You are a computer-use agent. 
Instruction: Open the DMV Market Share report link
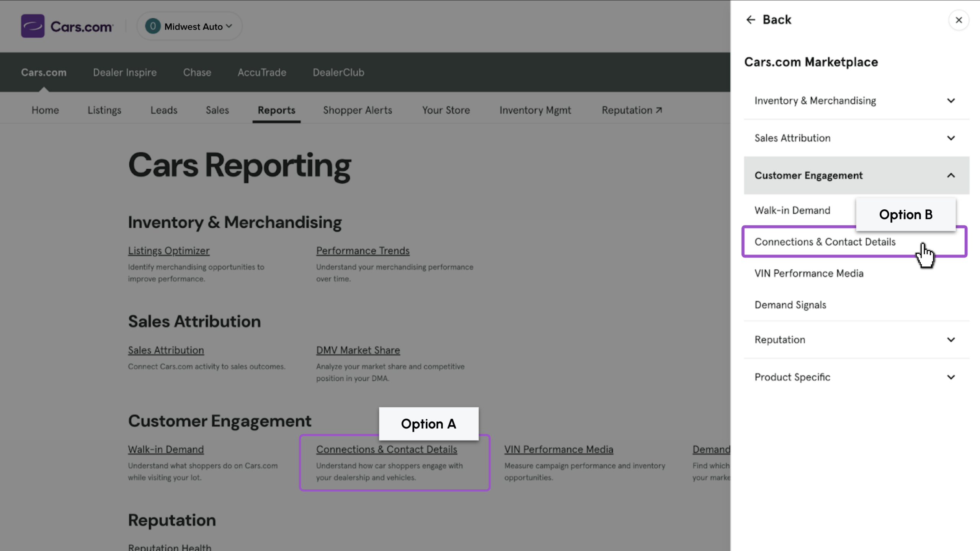point(358,350)
